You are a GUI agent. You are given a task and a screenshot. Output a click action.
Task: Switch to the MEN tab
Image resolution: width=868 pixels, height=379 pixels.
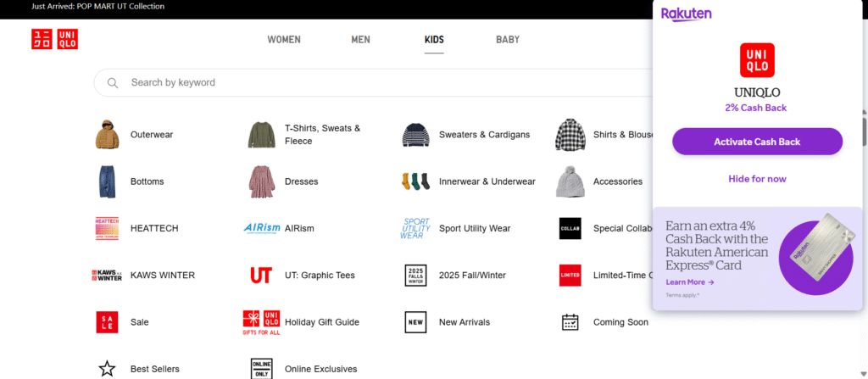tap(360, 40)
